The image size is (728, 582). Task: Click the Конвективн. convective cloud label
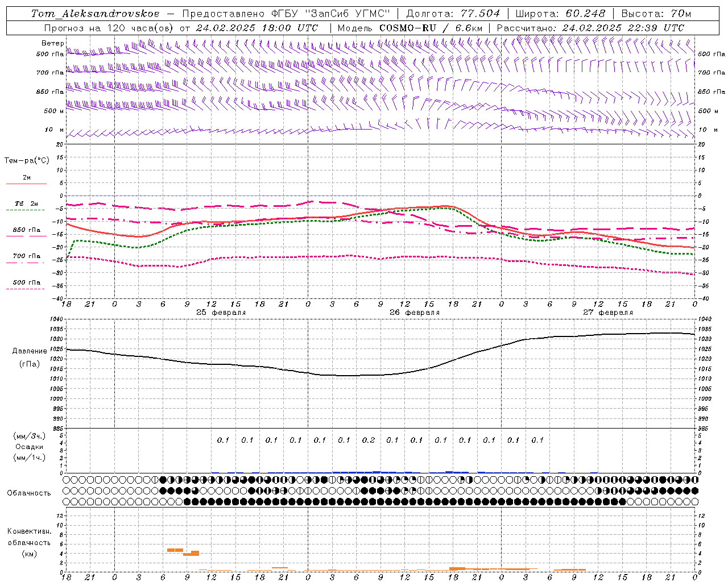(30, 531)
